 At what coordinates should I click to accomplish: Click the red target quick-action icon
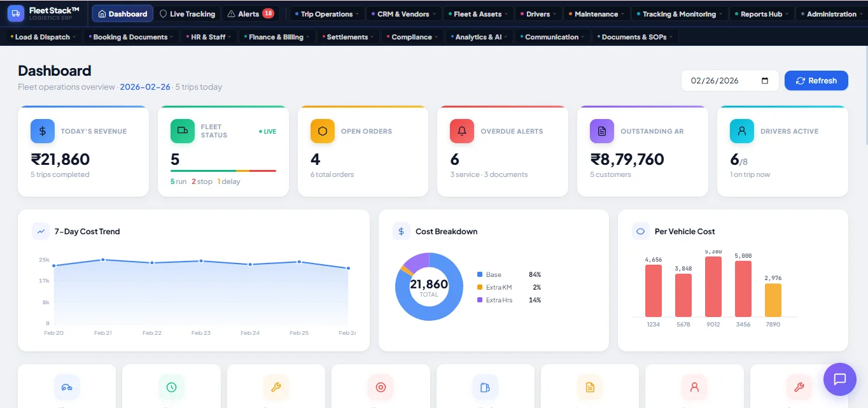coord(381,387)
